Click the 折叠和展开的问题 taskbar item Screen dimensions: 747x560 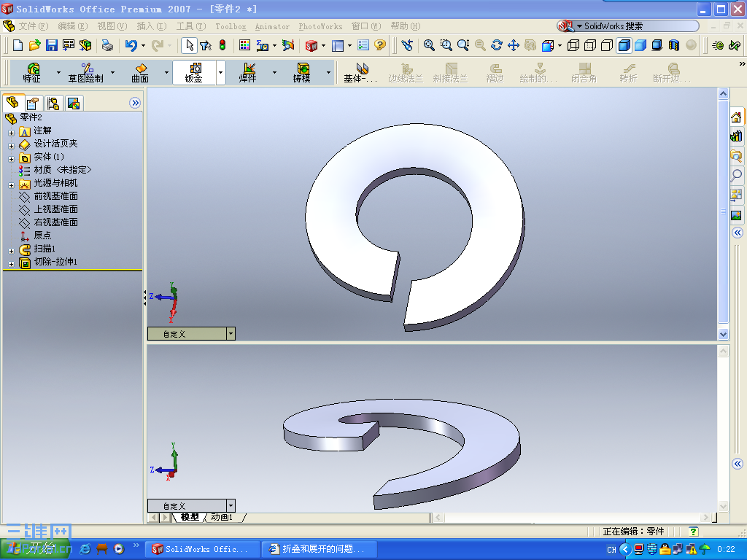tap(318, 549)
